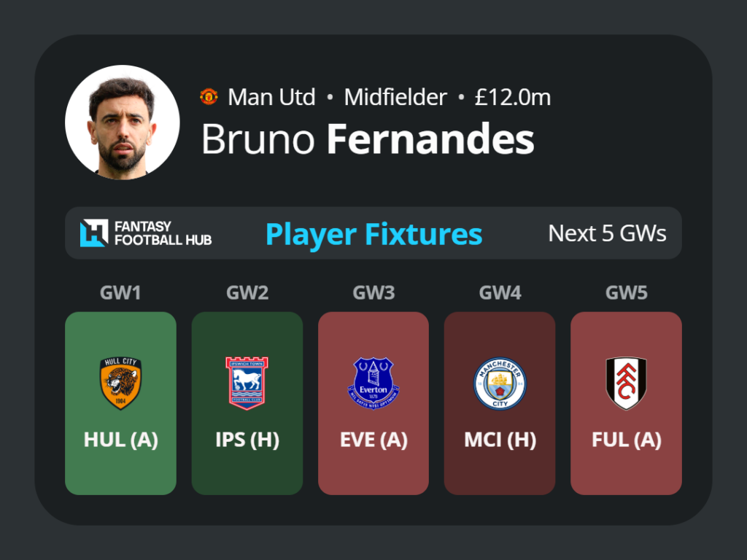The height and width of the screenshot is (560, 747).
Task: Select the GW1 gameweek label
Action: (120, 292)
